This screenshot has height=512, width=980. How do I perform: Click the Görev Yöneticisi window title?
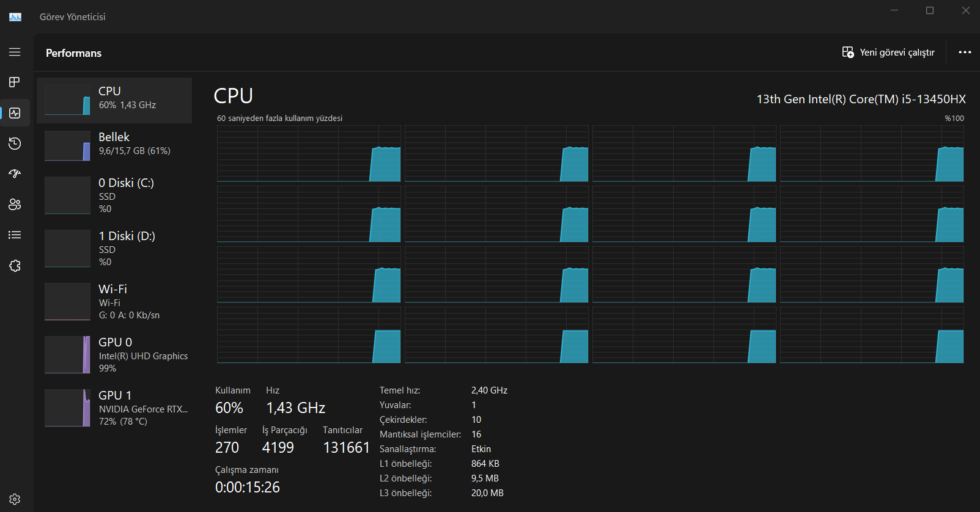pyautogui.click(x=73, y=17)
